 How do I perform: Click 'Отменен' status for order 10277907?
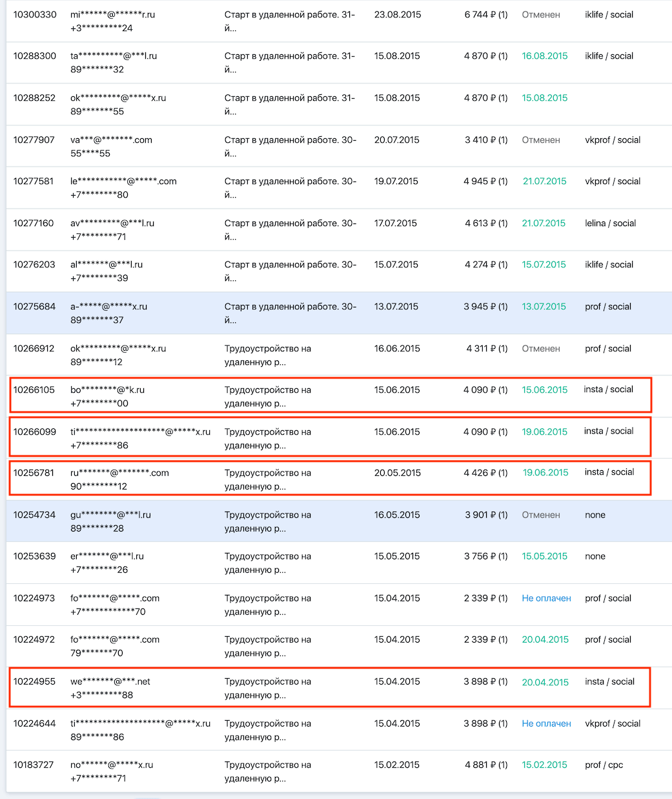(x=541, y=140)
